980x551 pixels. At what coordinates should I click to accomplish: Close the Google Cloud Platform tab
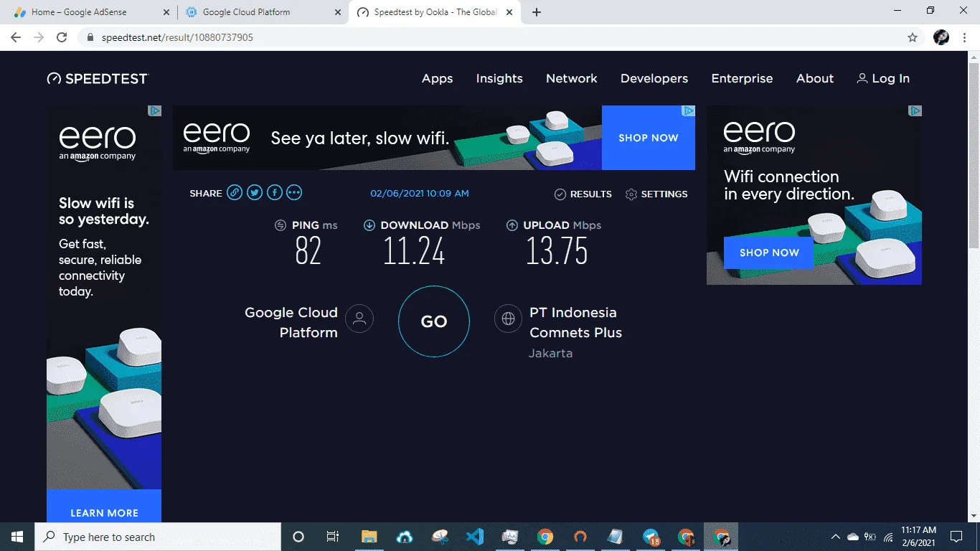pos(338,12)
